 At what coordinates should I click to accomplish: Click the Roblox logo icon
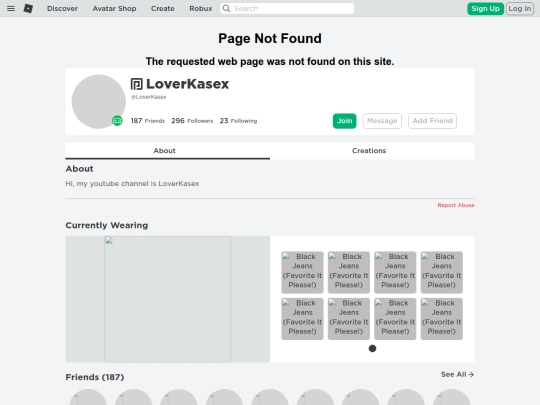coord(28,9)
